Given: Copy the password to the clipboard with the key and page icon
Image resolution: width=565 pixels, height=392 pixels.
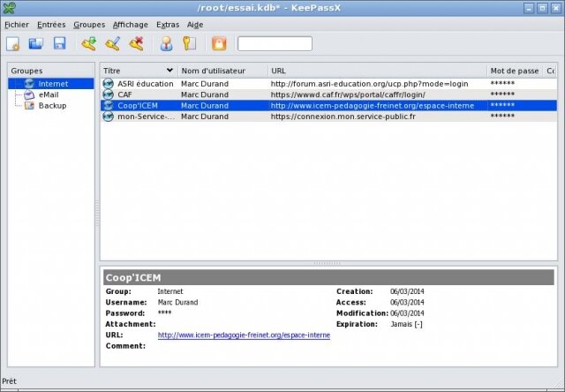Looking at the screenshot, I should 190,43.
